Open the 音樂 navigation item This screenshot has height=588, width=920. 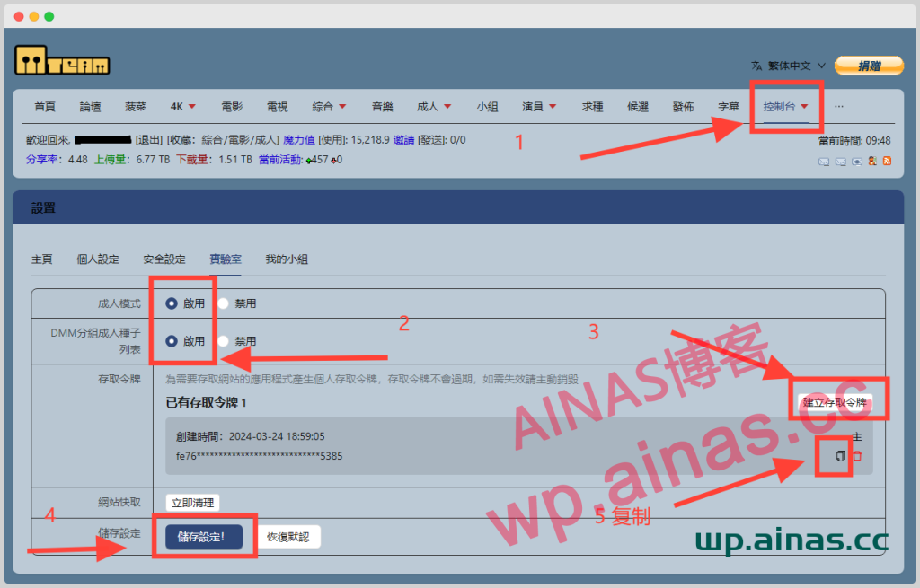coord(383,107)
